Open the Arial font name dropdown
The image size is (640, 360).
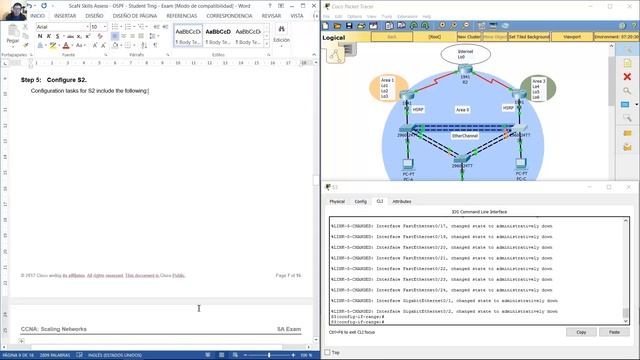click(x=87, y=27)
